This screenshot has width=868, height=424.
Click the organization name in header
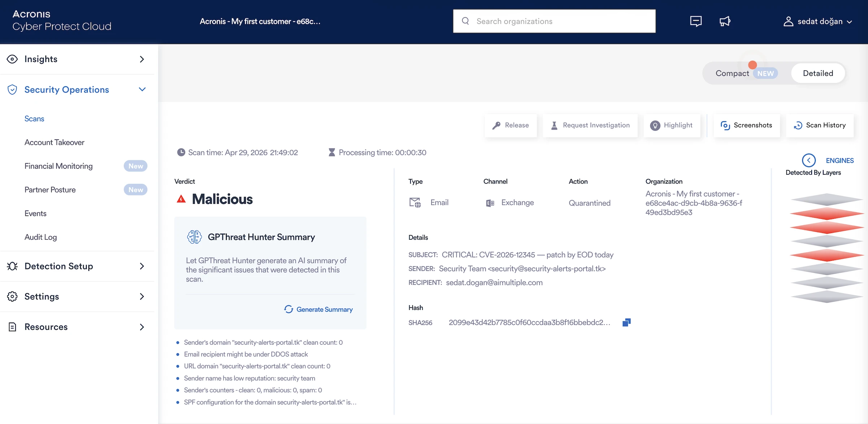point(260,21)
